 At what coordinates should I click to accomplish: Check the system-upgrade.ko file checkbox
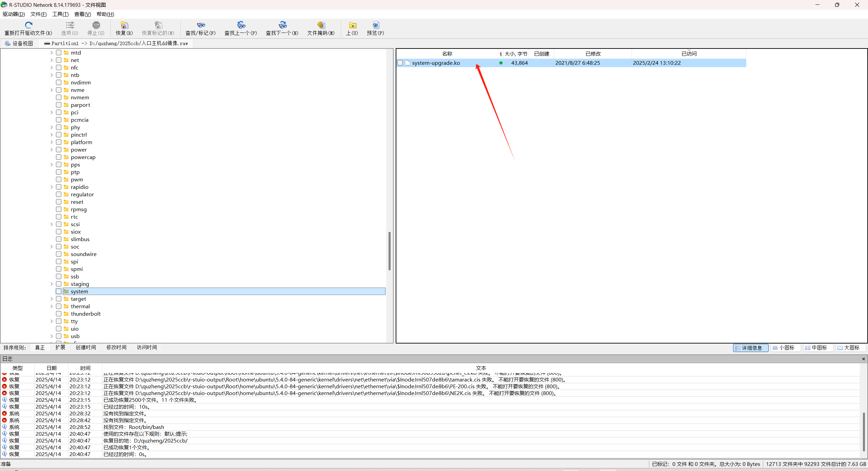[x=400, y=63]
